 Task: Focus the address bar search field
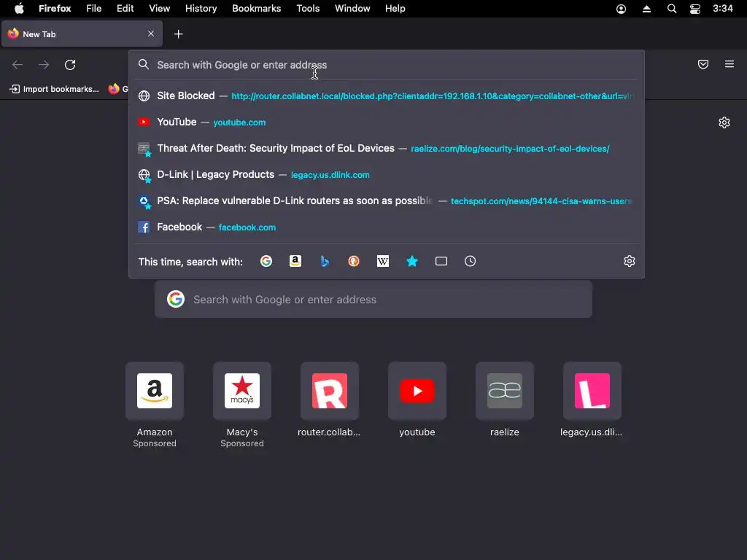click(387, 65)
